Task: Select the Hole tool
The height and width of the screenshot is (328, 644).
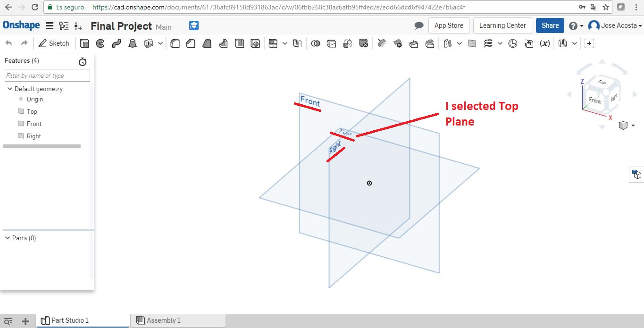Action: point(255,43)
